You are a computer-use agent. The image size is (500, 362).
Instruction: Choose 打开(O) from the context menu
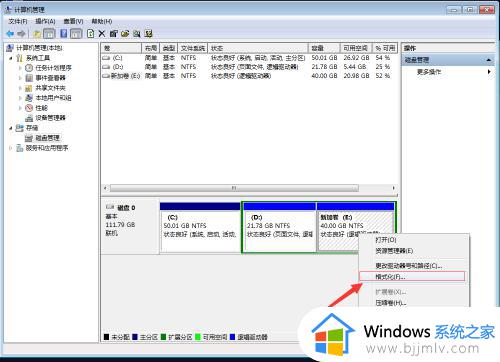point(386,240)
